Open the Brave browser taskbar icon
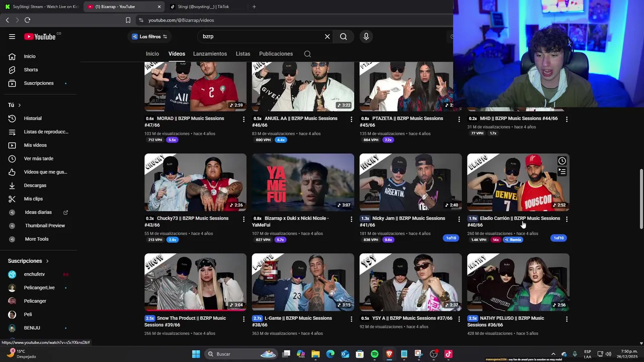Viewport: 644px width, 362px height. point(389,354)
